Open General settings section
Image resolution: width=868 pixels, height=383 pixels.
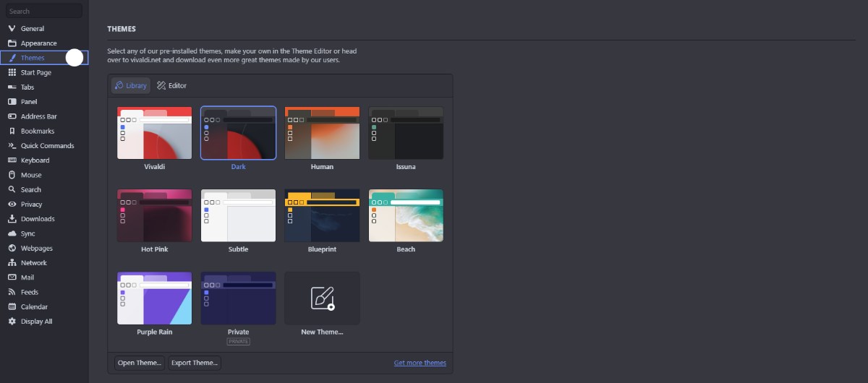(x=44, y=28)
